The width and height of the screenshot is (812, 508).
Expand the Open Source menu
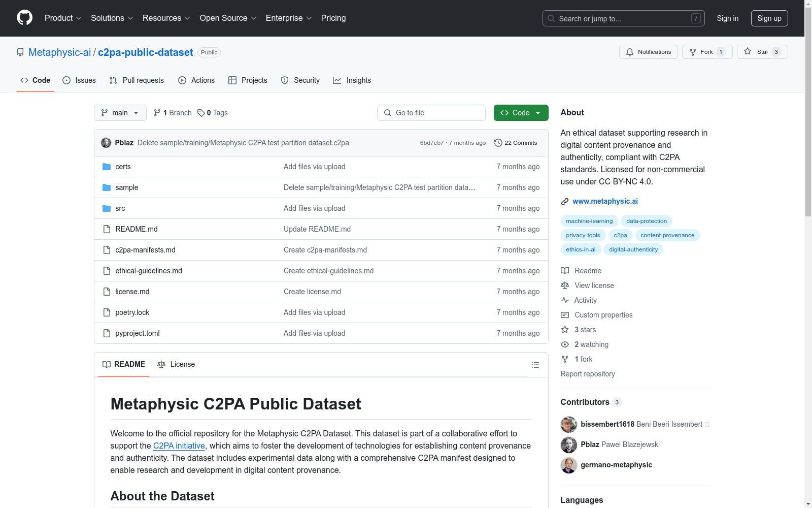tap(228, 18)
